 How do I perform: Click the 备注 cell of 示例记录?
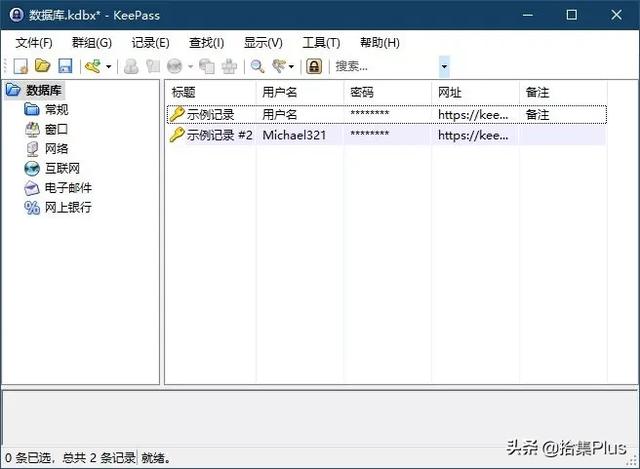(537, 115)
